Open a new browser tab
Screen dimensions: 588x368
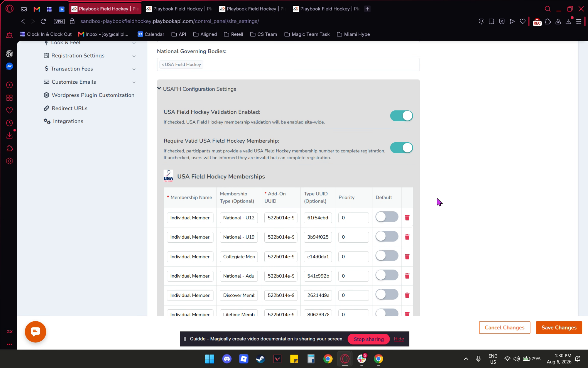367,9
